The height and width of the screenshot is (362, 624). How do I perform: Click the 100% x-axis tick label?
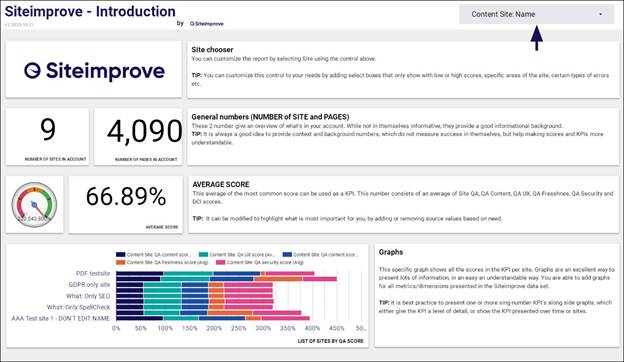[x=165, y=328]
